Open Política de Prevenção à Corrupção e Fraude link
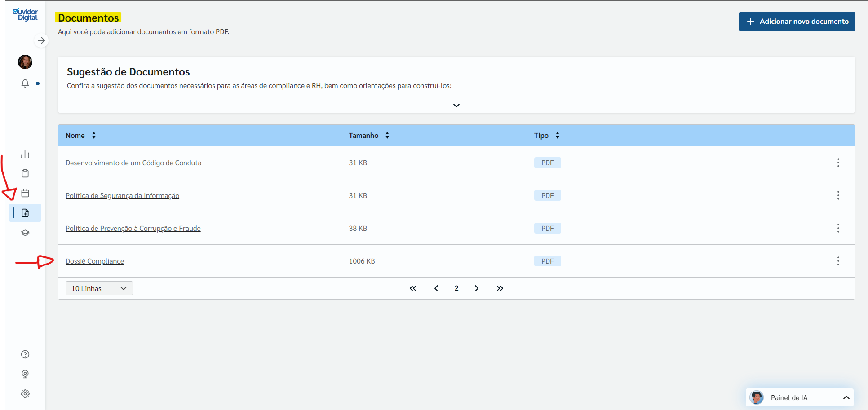This screenshot has width=868, height=410. click(x=133, y=228)
